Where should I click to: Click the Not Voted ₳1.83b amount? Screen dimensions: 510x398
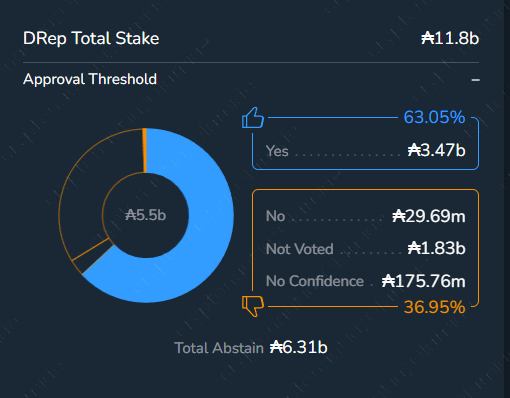click(x=436, y=248)
